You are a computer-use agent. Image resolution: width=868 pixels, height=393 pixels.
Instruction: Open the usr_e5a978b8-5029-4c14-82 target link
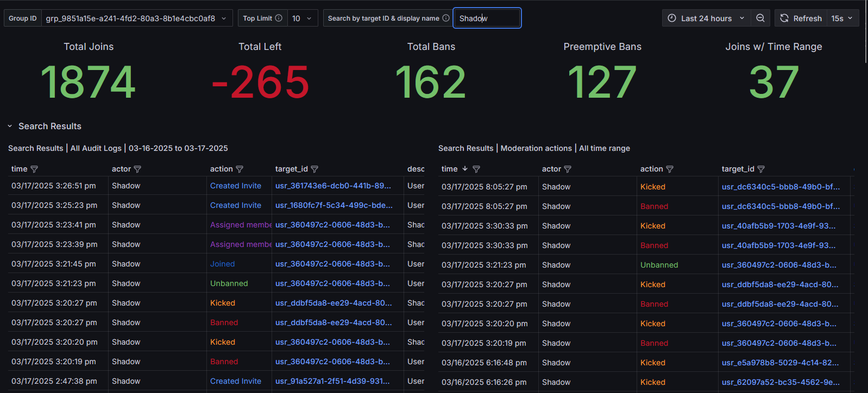point(780,363)
